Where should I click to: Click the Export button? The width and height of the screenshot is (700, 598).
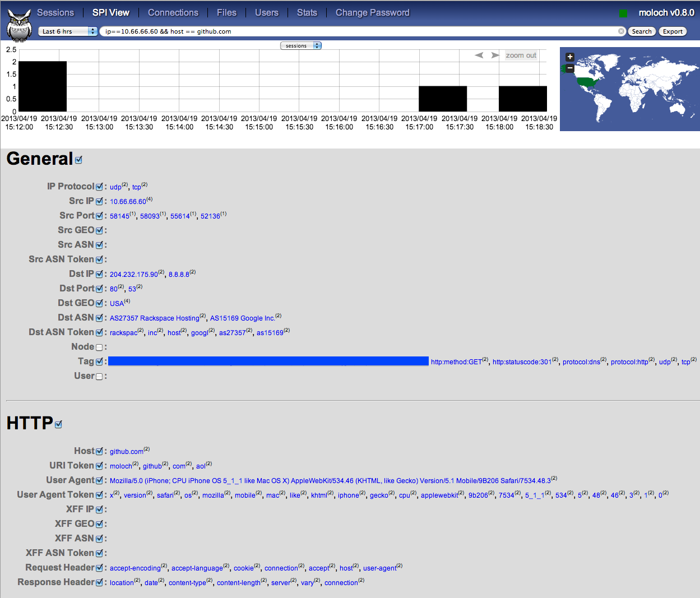673,31
